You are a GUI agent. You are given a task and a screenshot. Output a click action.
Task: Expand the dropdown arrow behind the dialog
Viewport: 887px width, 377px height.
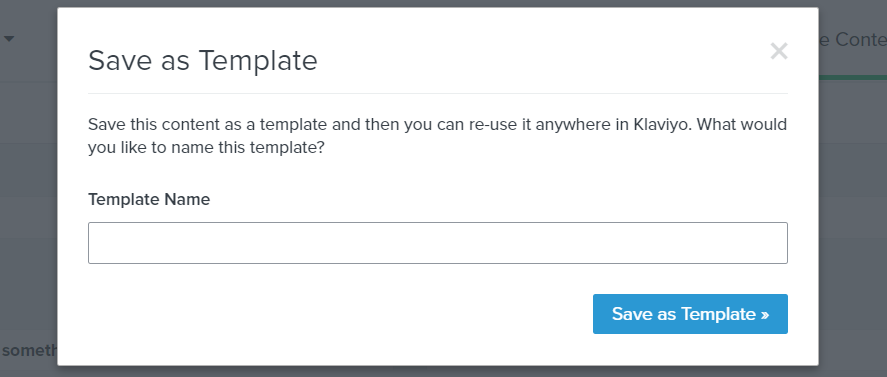click(x=9, y=39)
